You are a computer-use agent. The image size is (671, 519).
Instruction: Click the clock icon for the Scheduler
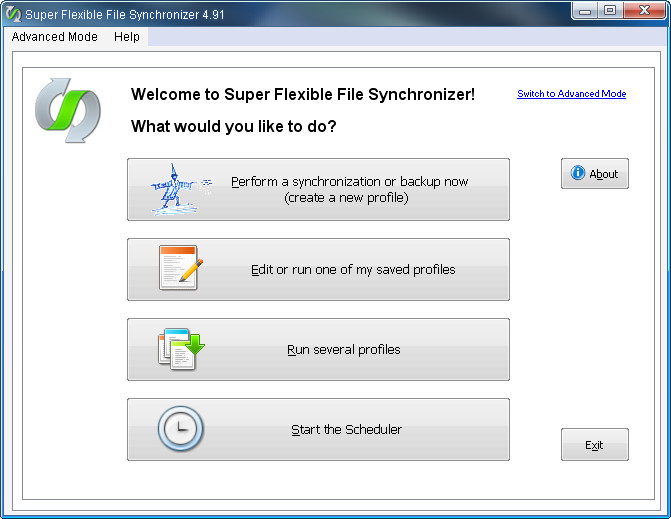tap(181, 428)
